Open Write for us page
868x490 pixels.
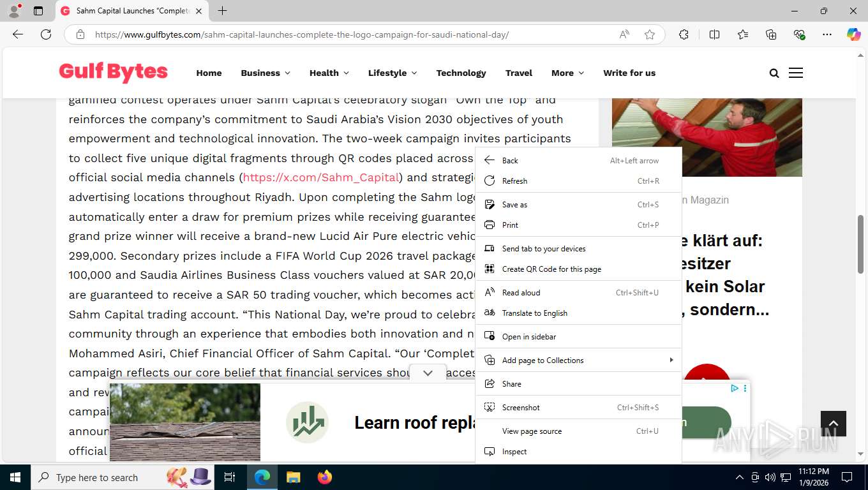pyautogui.click(x=629, y=73)
